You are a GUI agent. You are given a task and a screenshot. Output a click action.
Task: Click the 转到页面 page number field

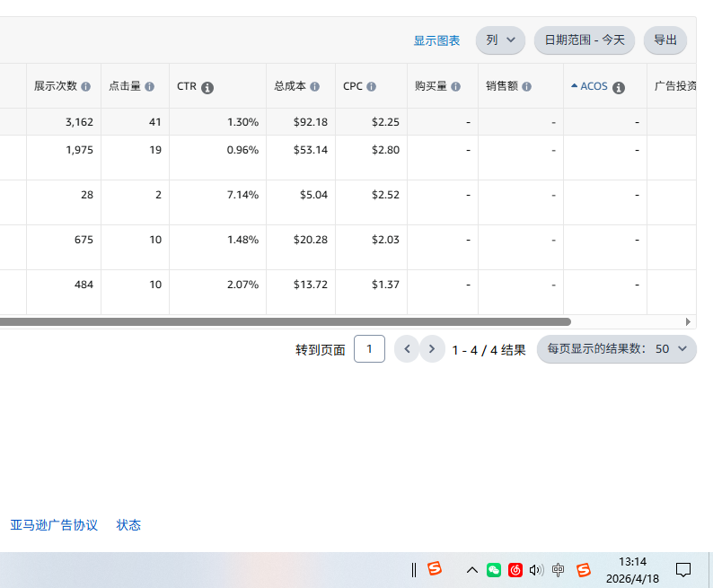[x=369, y=349]
